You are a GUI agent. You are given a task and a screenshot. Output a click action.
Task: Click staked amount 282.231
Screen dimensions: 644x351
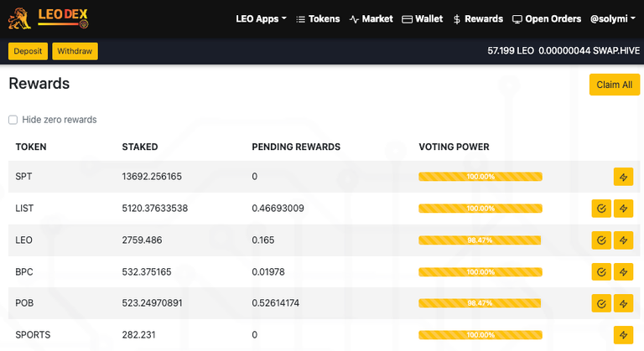click(138, 335)
